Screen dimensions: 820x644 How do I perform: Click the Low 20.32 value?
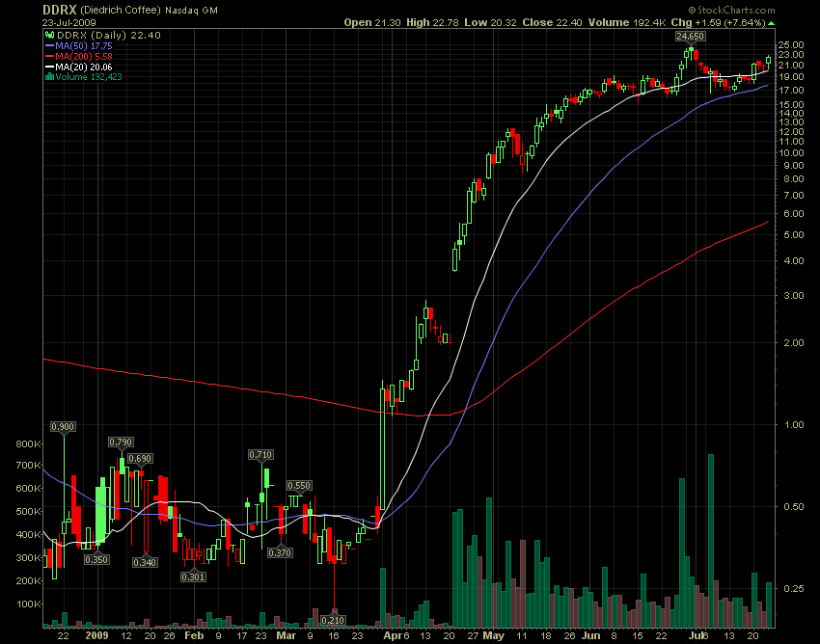point(490,22)
